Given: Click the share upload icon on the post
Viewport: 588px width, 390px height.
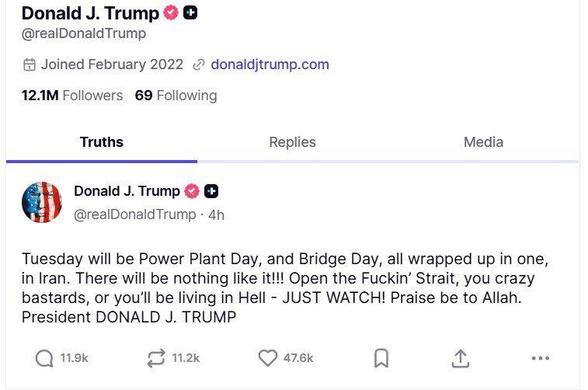Looking at the screenshot, I should (x=461, y=358).
